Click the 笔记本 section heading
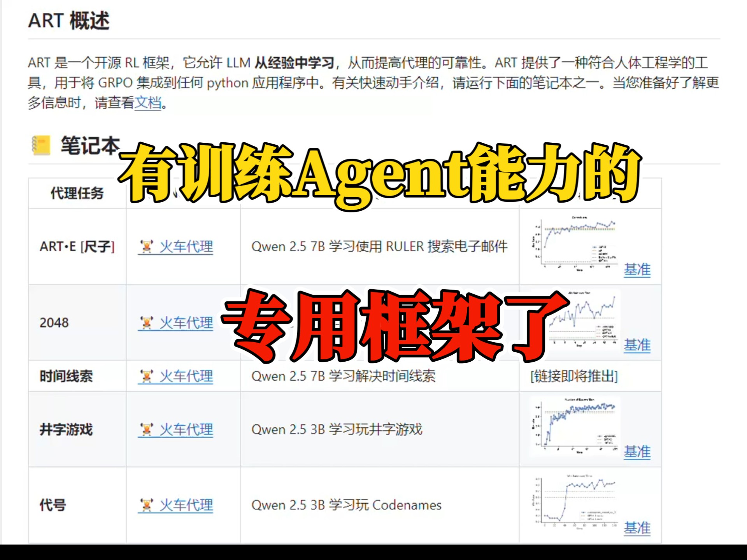747x560 pixels. [90, 145]
